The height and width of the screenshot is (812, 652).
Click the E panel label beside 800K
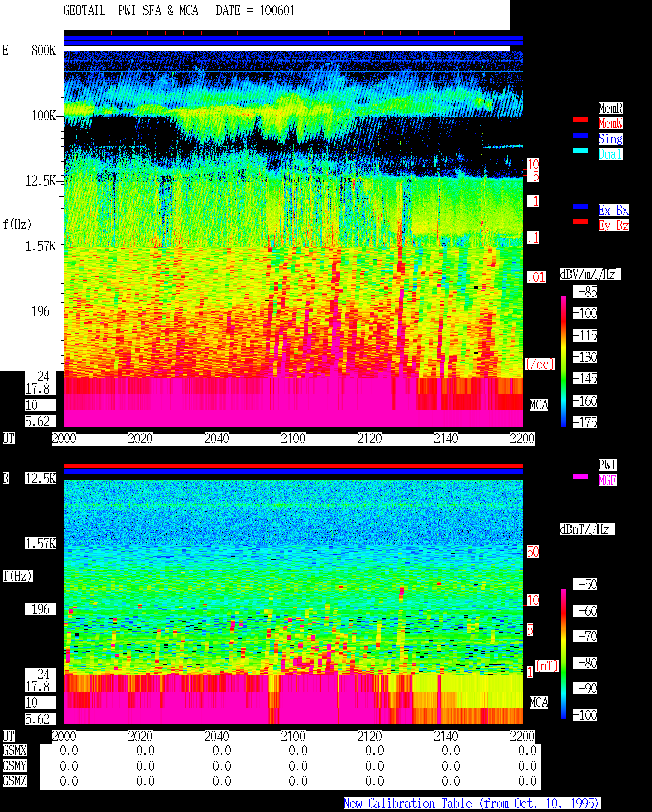[x=5, y=50]
